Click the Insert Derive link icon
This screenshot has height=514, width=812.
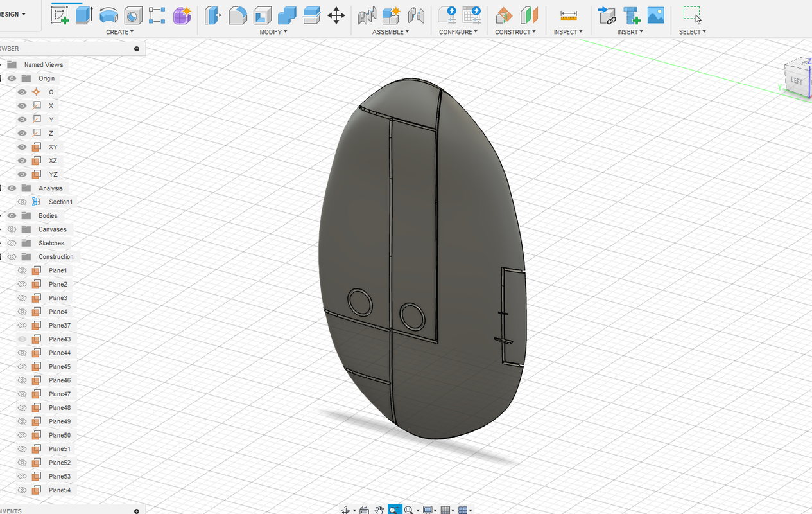click(x=607, y=15)
